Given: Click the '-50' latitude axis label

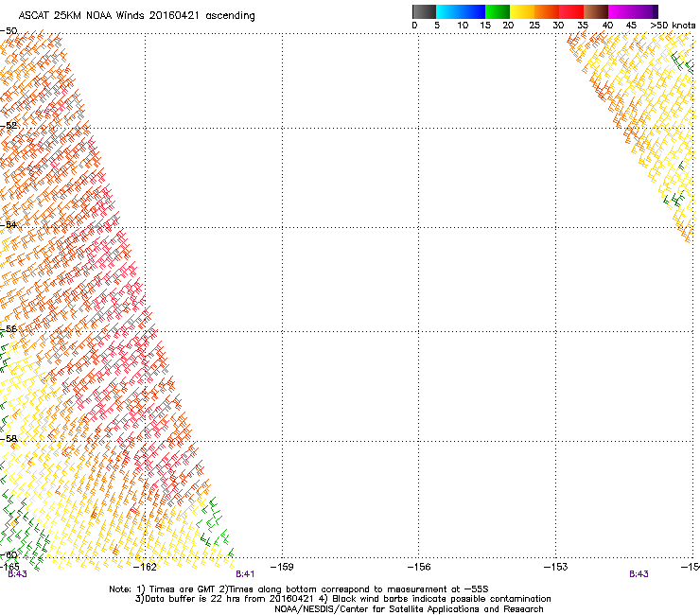Looking at the screenshot, I should click(9, 31).
